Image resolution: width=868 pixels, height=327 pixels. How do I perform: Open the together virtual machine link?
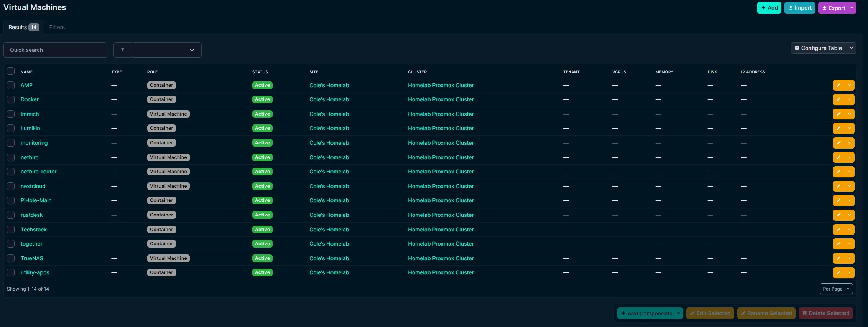31,244
